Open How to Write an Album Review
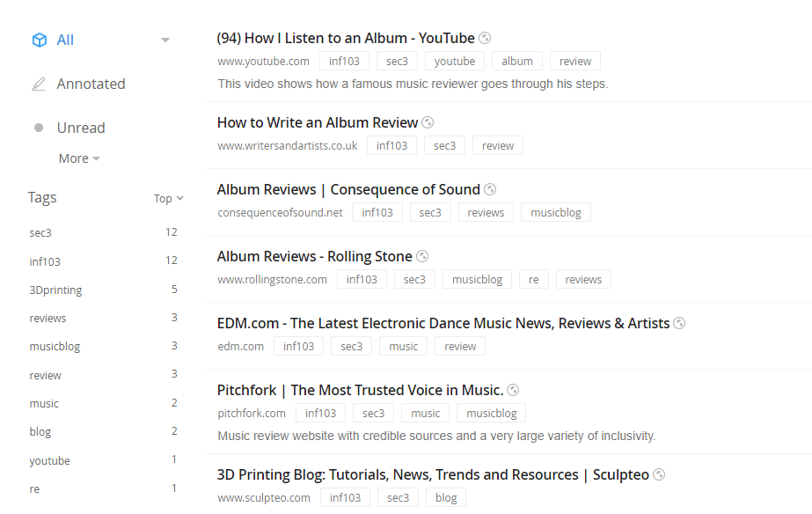Image resolution: width=812 pixels, height=514 pixels. [x=318, y=122]
